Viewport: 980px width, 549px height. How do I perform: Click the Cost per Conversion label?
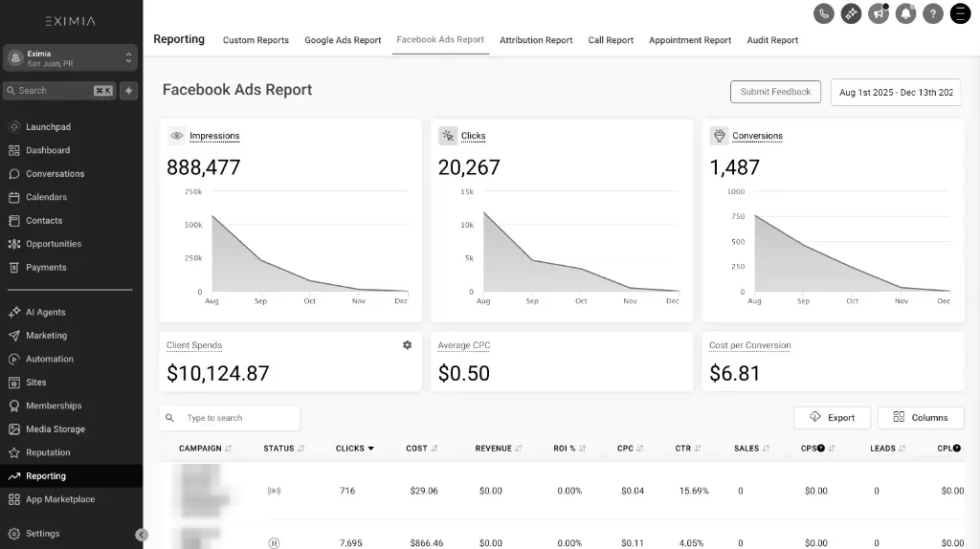[750, 344]
